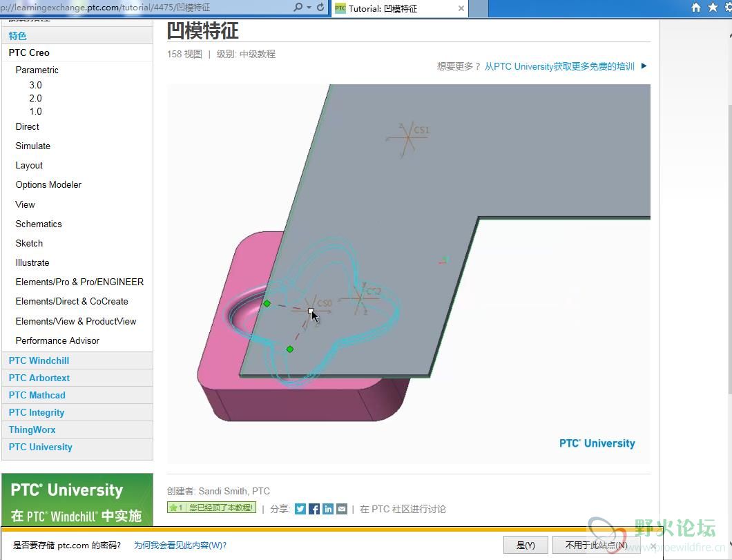Expand ThingWorx section

point(77,429)
